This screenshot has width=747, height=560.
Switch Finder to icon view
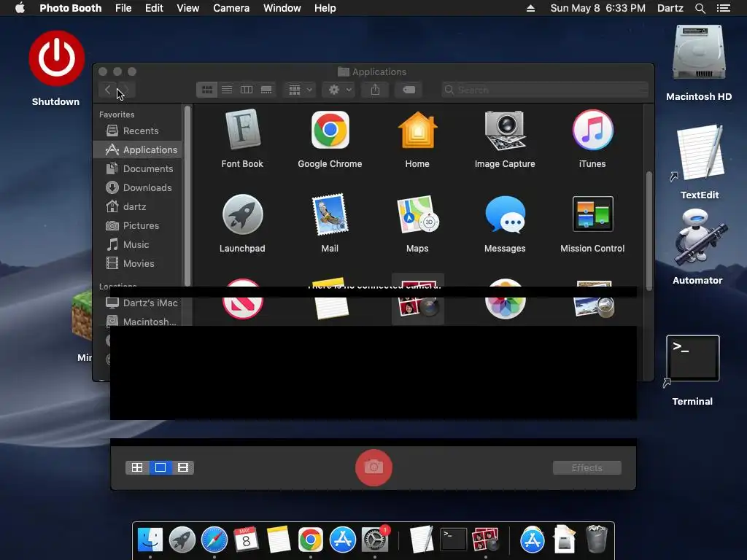[206, 90]
